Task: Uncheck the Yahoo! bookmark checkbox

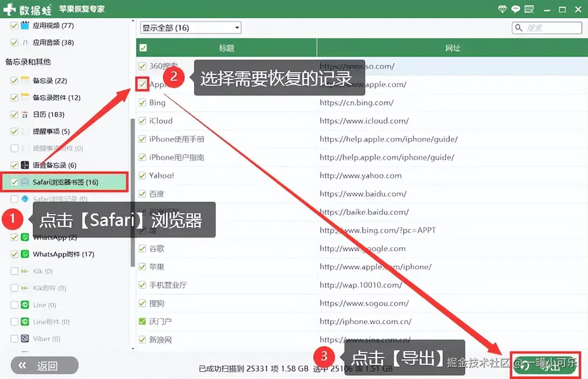Action: 142,176
